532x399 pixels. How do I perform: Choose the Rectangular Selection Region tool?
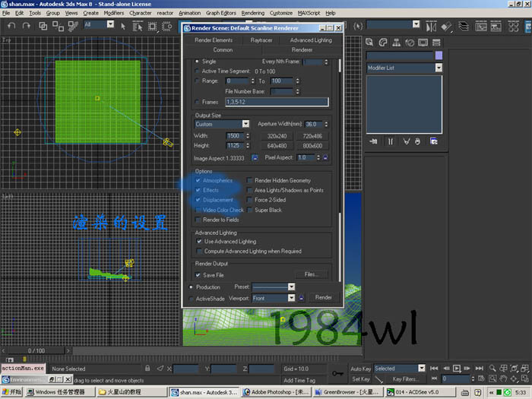coord(152,27)
